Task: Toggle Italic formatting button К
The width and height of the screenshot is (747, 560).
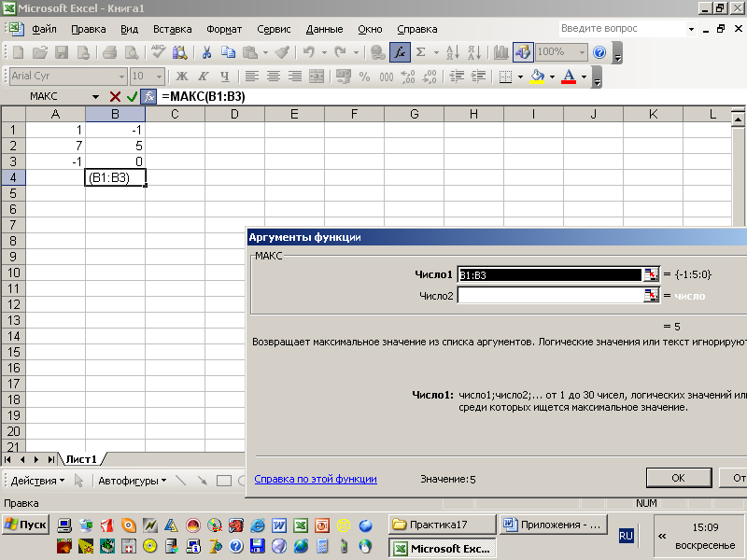Action: (x=203, y=77)
